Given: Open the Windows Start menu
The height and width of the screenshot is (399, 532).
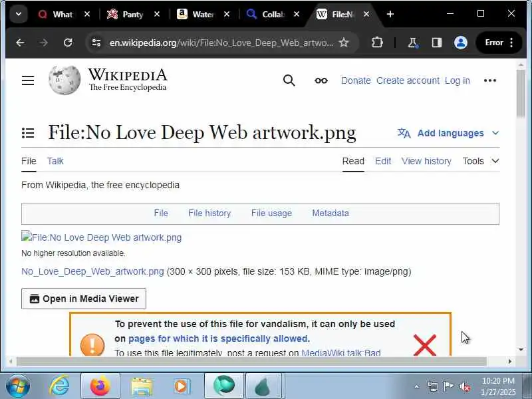Looking at the screenshot, I should click(x=18, y=386).
